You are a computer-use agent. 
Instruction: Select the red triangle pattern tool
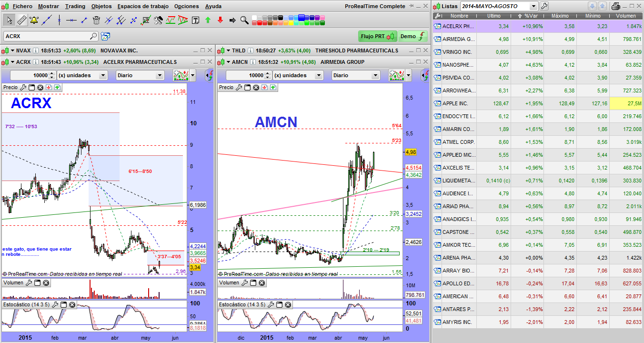(182, 20)
